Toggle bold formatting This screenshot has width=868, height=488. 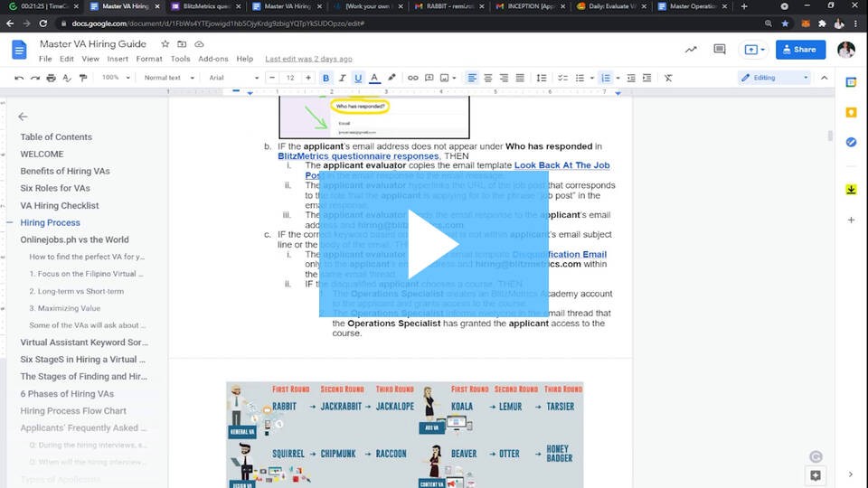pos(325,78)
